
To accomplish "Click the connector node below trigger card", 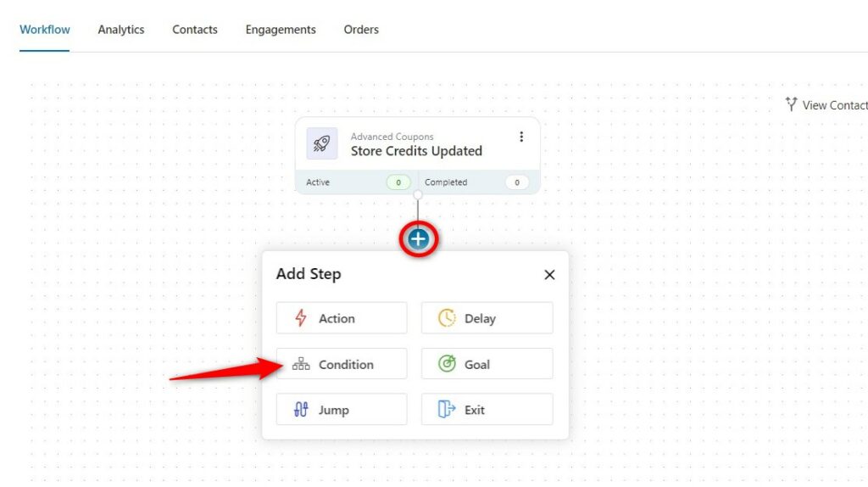I will [418, 195].
